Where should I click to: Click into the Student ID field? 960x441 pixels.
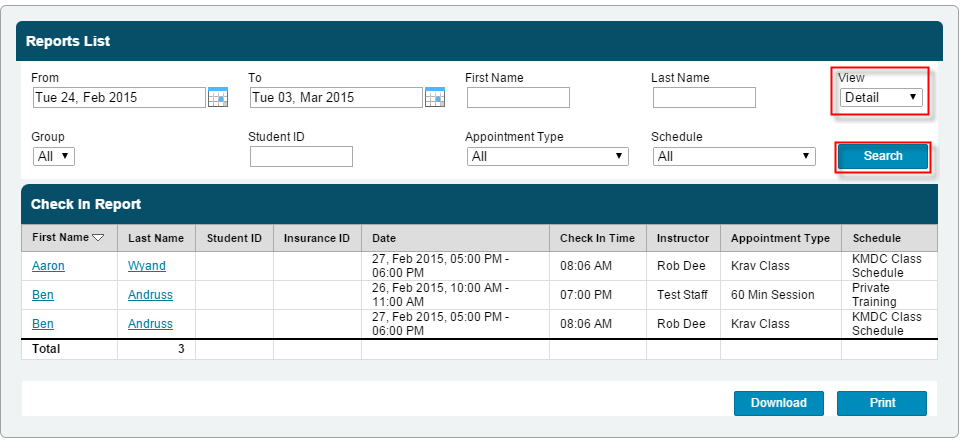pyautogui.click(x=301, y=156)
